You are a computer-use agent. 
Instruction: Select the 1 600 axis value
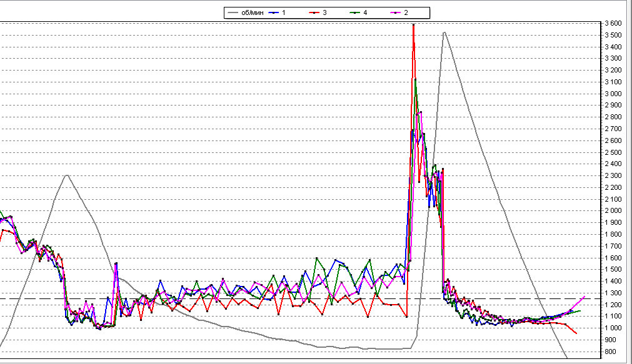pyautogui.click(x=613, y=258)
